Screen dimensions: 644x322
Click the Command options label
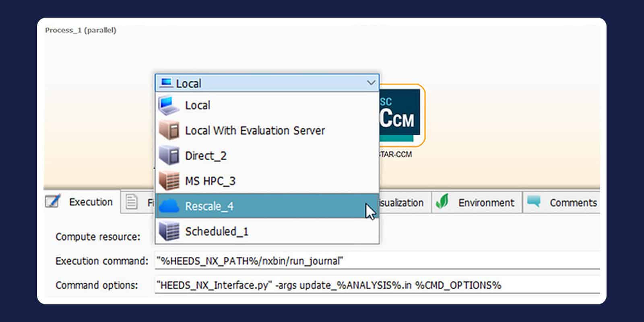(97, 285)
